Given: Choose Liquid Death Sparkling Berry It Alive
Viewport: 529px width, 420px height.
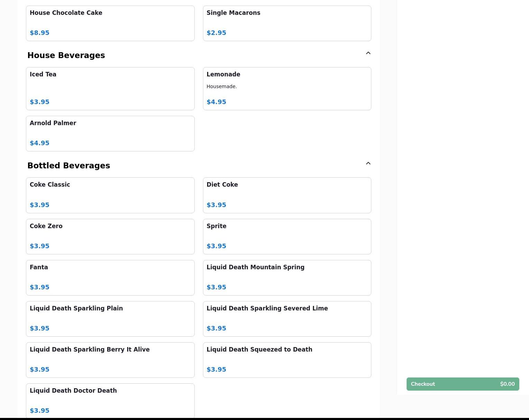Looking at the screenshot, I should pyautogui.click(x=110, y=360).
